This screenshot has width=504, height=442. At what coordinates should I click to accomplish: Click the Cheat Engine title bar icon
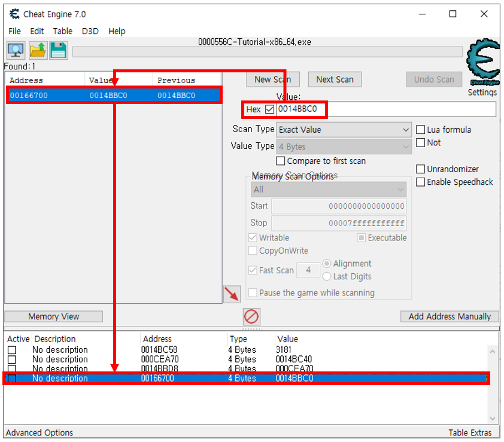tap(14, 14)
